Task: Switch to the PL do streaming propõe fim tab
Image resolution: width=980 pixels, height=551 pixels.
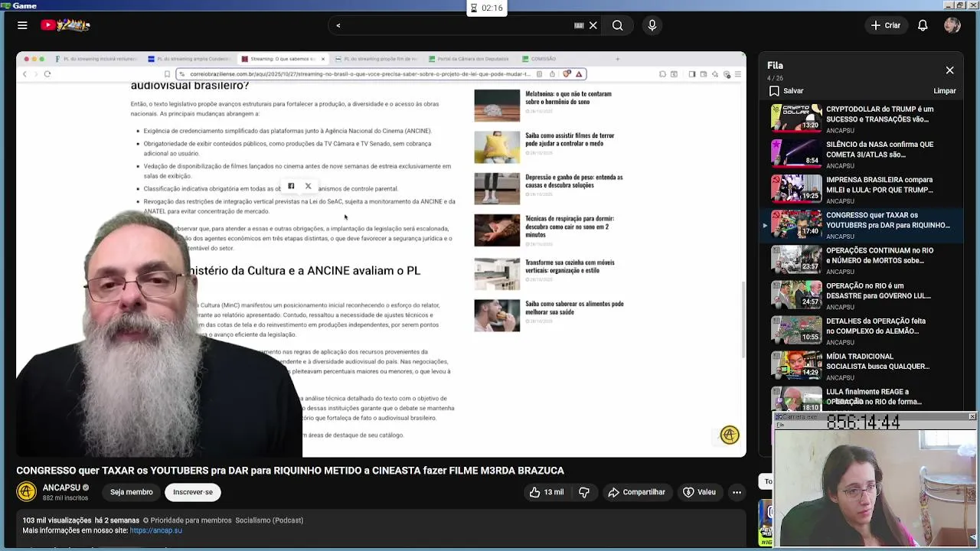Action: (x=377, y=59)
